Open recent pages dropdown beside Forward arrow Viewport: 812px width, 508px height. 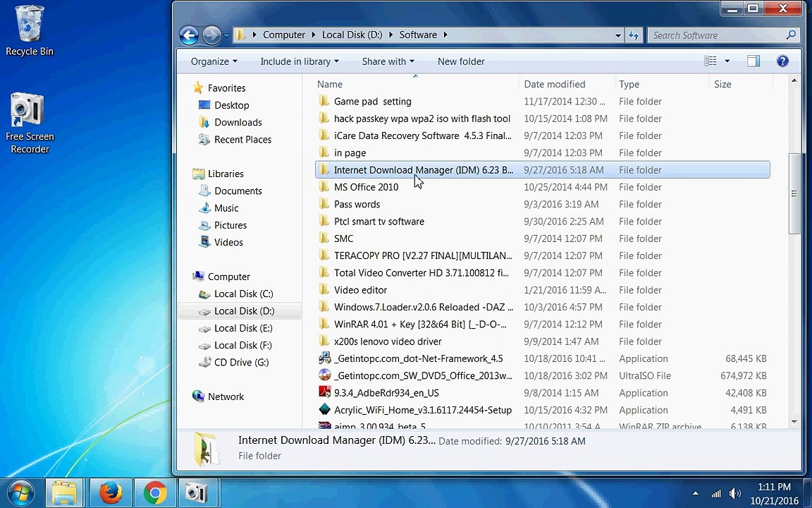pos(227,36)
